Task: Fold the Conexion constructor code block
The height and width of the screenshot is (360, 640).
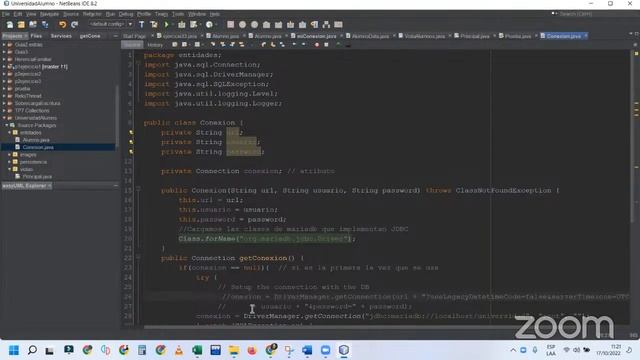Action: 138,190
